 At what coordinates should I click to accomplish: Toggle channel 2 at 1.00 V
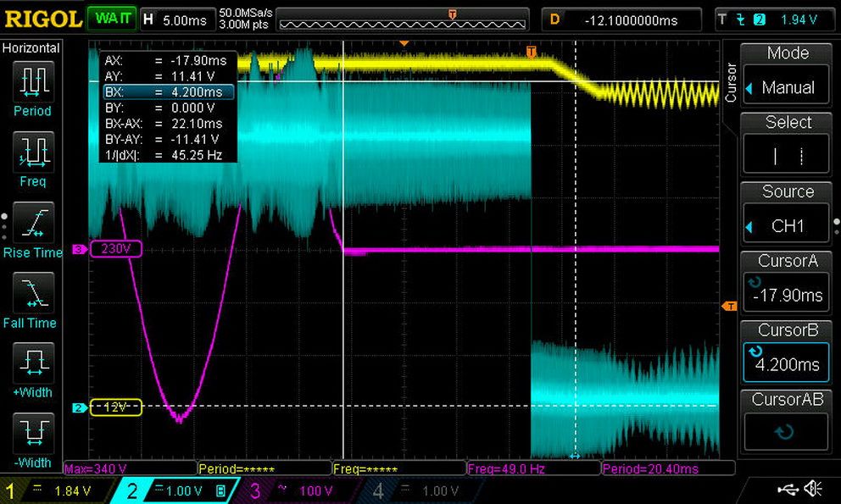coord(175,490)
